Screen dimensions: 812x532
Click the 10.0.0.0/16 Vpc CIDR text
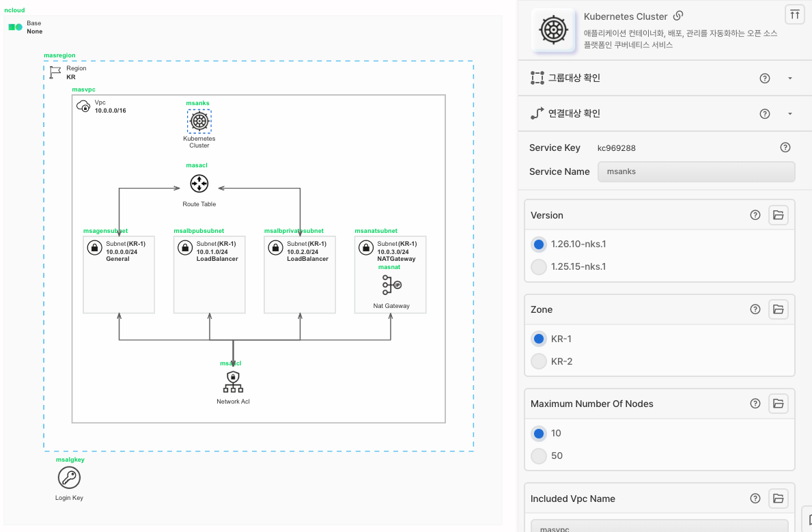111,111
